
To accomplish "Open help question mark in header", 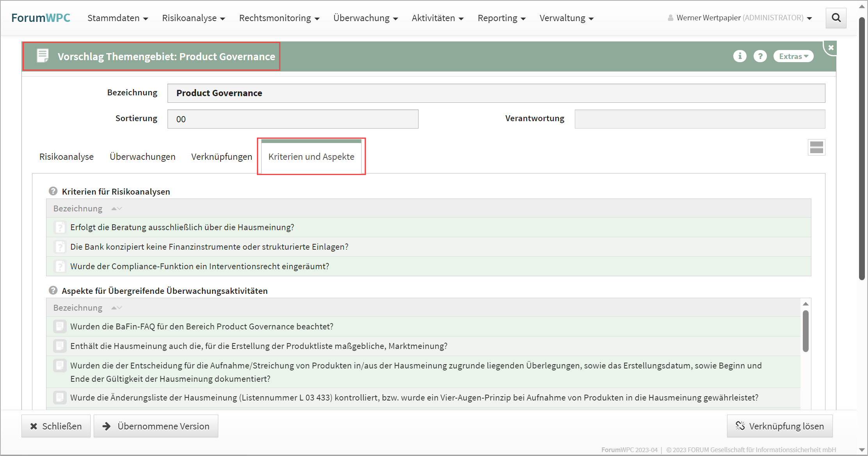I will (760, 56).
